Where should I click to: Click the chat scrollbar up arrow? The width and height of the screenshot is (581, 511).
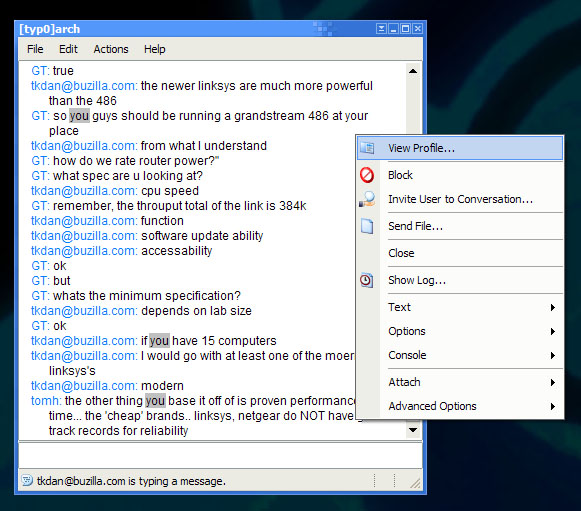(413, 71)
